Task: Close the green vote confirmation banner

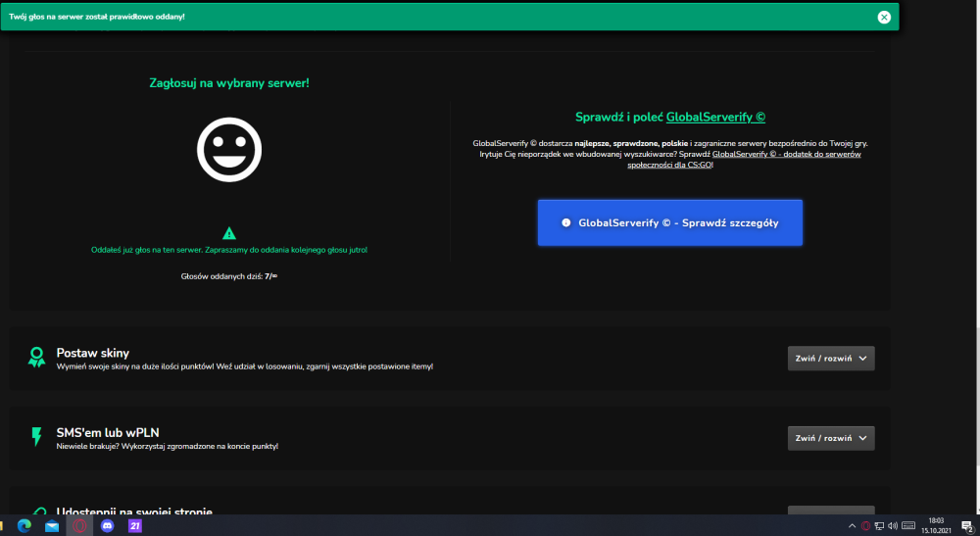Action: (x=884, y=18)
